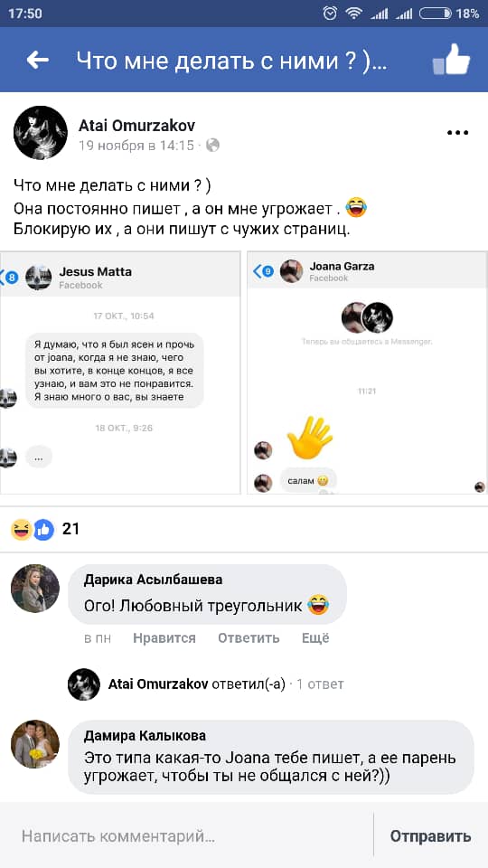Open Ещё options under Дарика's comment
The height and width of the screenshot is (868, 488).
coord(315,637)
